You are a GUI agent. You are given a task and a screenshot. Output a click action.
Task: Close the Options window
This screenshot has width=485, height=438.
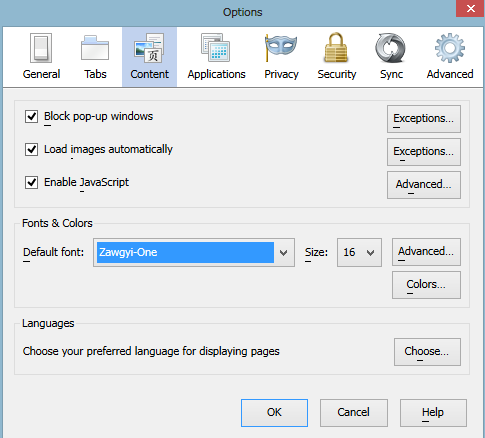470,8
